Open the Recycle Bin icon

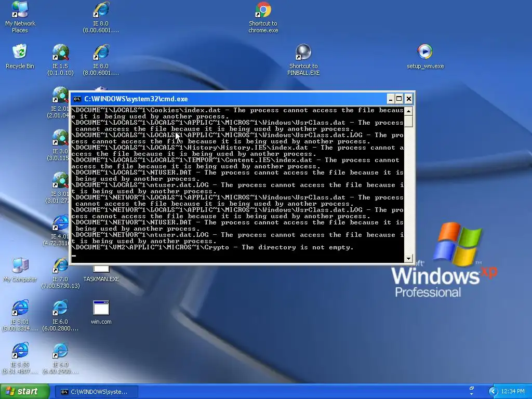click(20, 56)
